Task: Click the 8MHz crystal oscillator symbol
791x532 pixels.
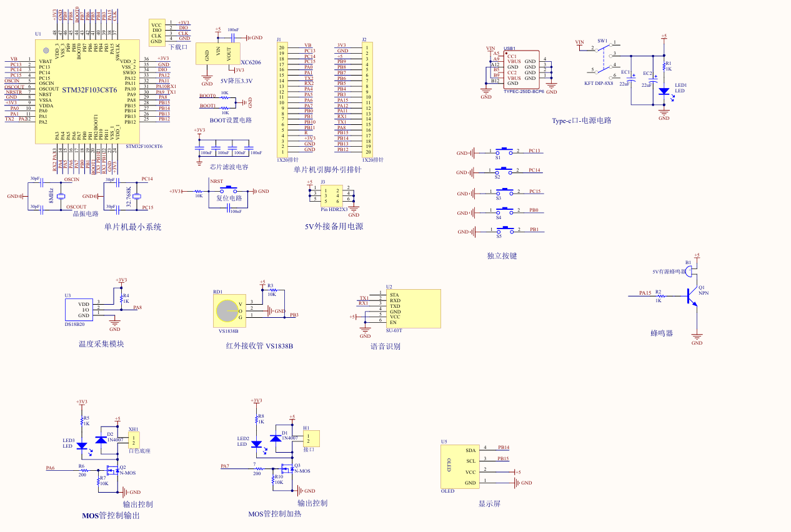Action: pos(61,196)
